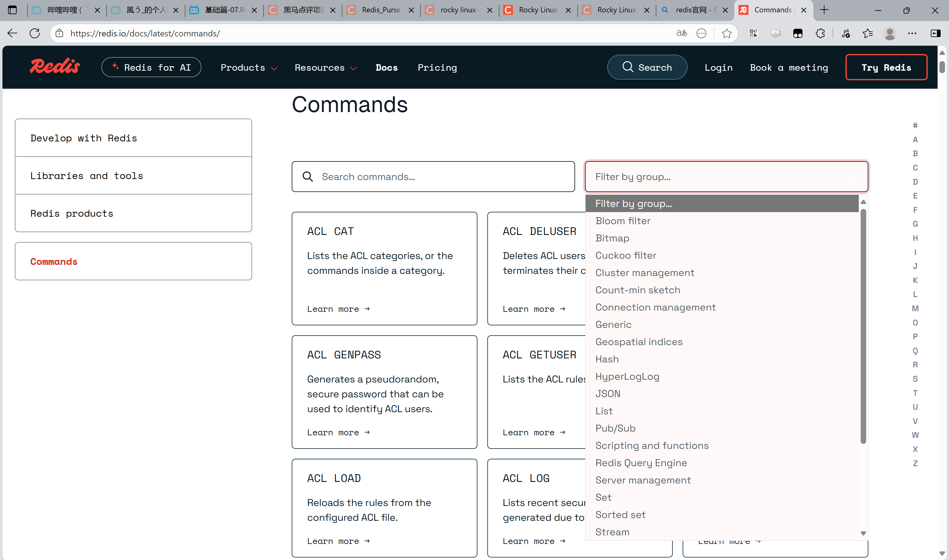The image size is (949, 560).
Task: Open the browser profile avatar
Action: [890, 33]
